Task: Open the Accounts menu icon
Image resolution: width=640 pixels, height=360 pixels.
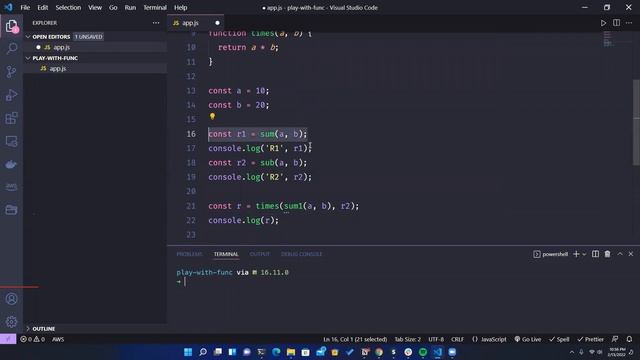Action: pos(11,299)
